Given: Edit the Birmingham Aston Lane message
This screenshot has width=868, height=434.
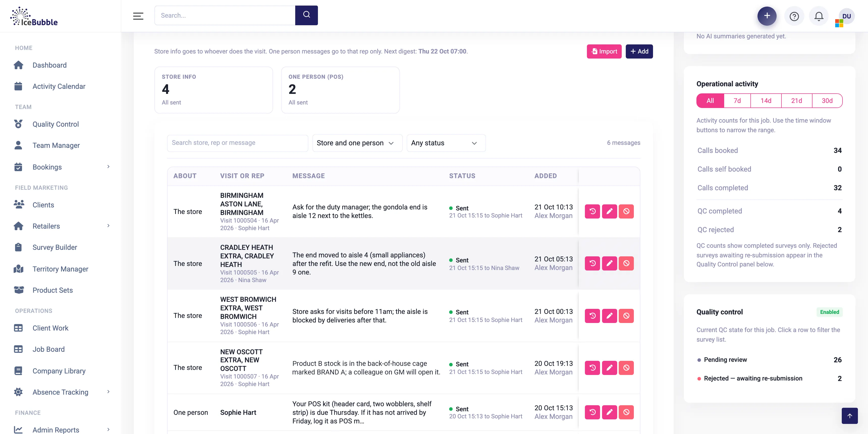Looking at the screenshot, I should (x=609, y=211).
